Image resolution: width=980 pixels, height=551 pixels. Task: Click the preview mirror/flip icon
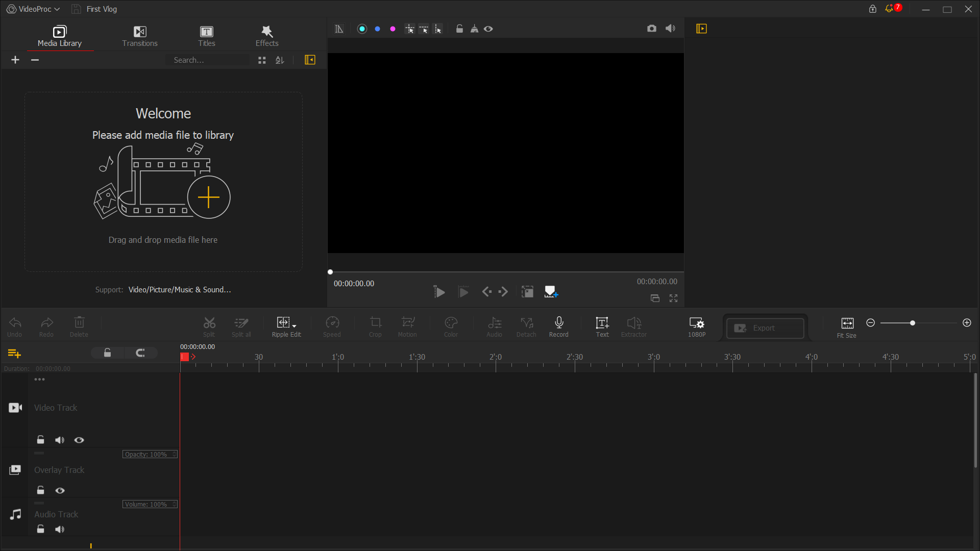click(x=339, y=29)
